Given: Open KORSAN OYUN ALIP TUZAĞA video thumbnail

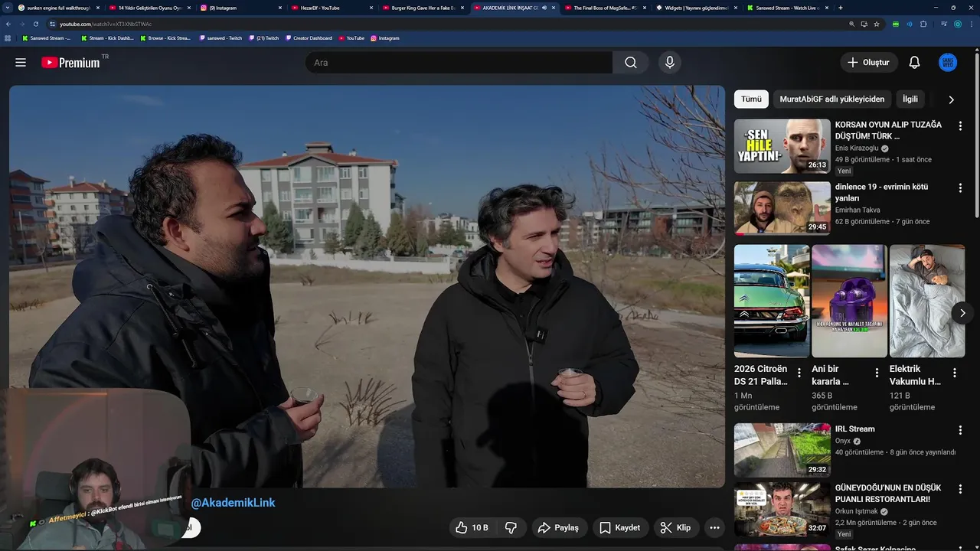Looking at the screenshot, I should [x=782, y=146].
